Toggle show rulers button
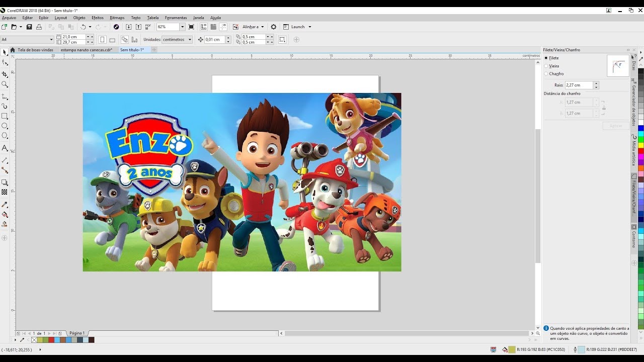 (x=204, y=27)
